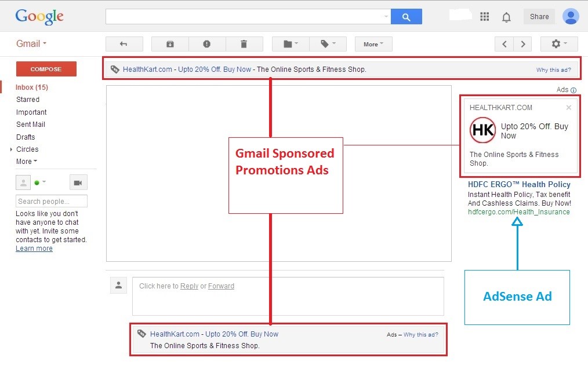
Task: Click 'Upto 20% Off. Buy Now' sidebar text
Action: (x=535, y=131)
